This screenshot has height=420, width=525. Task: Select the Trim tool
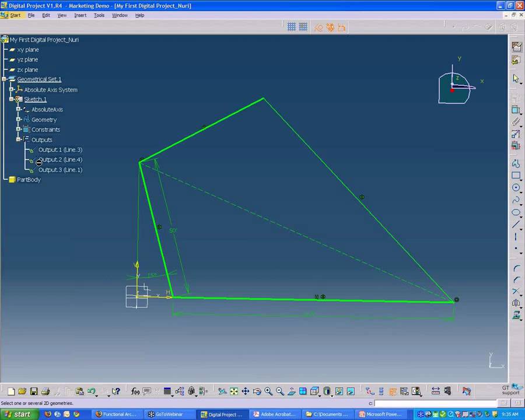[516, 292]
